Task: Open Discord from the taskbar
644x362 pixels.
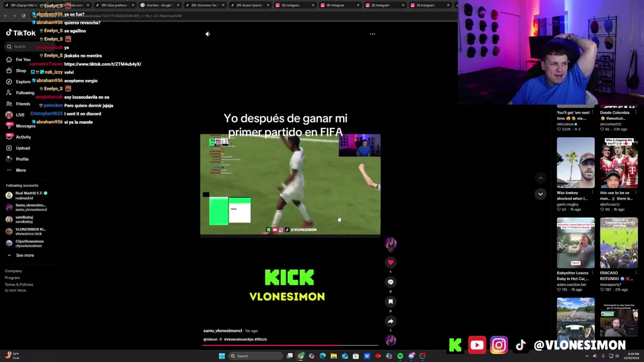Action: tap(412, 356)
